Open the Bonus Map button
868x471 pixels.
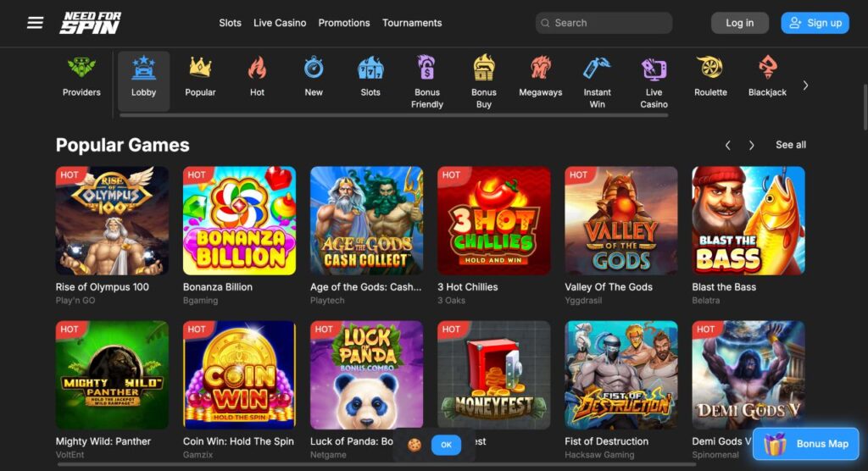(806, 444)
